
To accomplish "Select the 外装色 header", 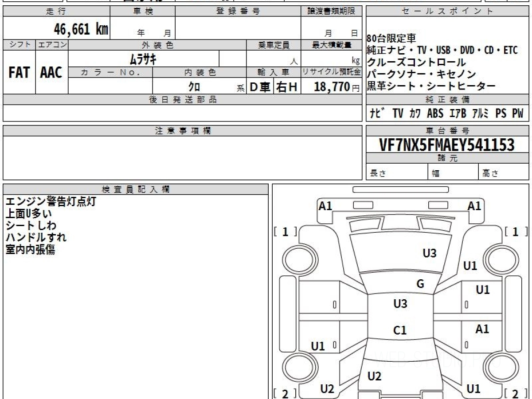I will pos(157,45).
